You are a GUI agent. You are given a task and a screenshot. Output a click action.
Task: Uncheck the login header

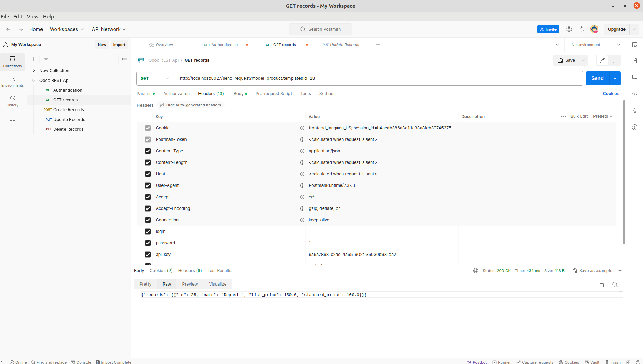coord(148,232)
